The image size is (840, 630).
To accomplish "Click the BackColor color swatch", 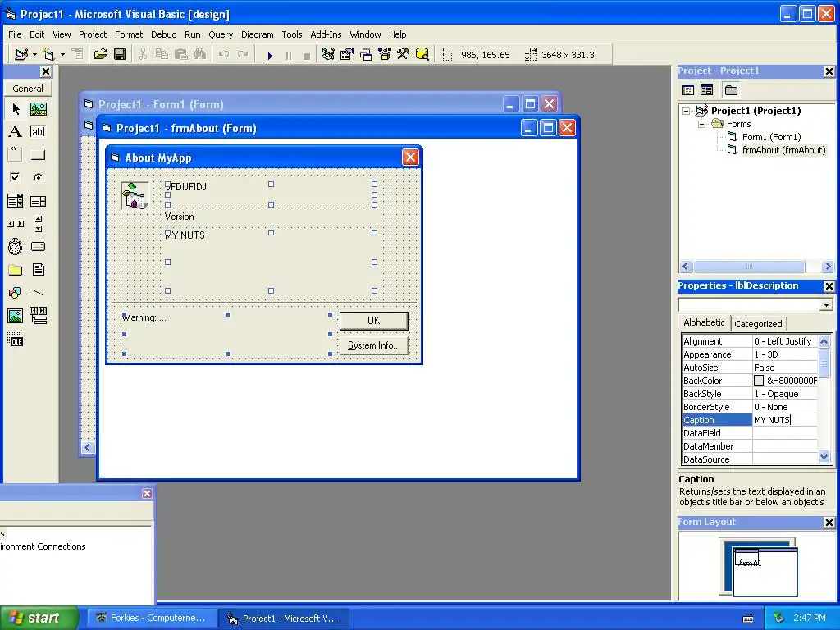I will tap(759, 381).
